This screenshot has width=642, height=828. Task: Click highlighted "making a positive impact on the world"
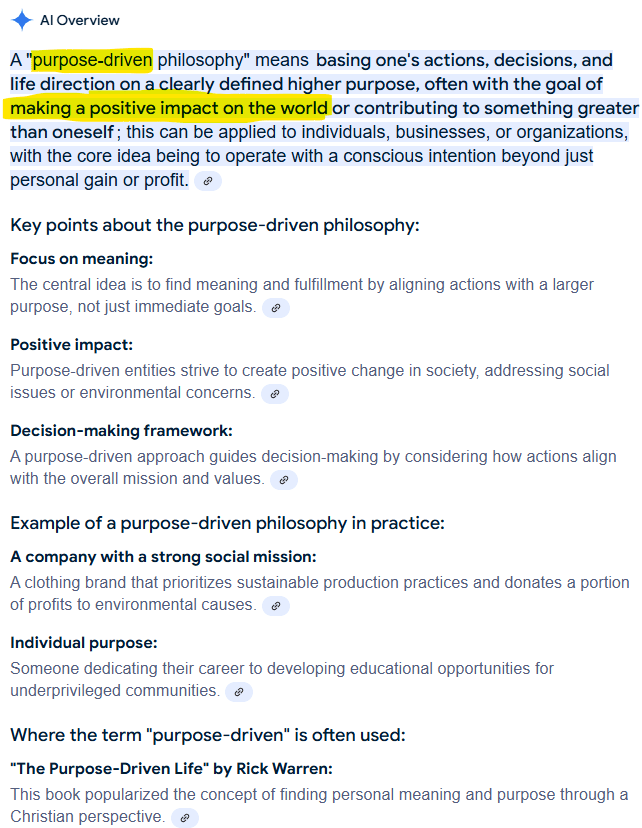(169, 108)
